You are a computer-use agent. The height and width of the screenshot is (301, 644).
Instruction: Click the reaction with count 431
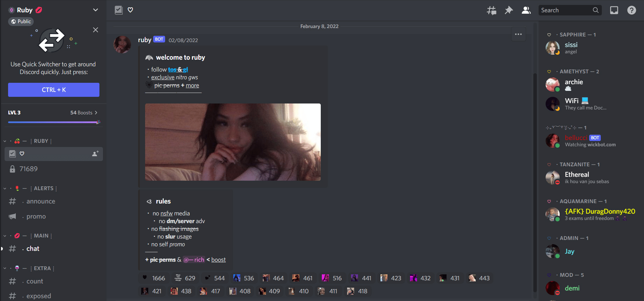point(450,278)
